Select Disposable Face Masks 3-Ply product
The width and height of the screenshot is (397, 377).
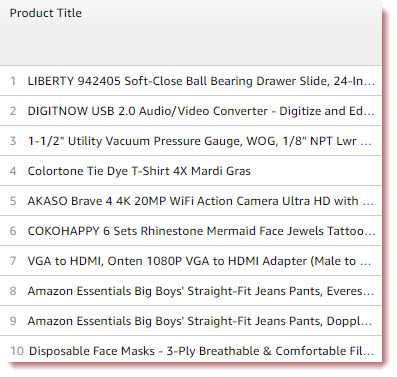(201, 351)
